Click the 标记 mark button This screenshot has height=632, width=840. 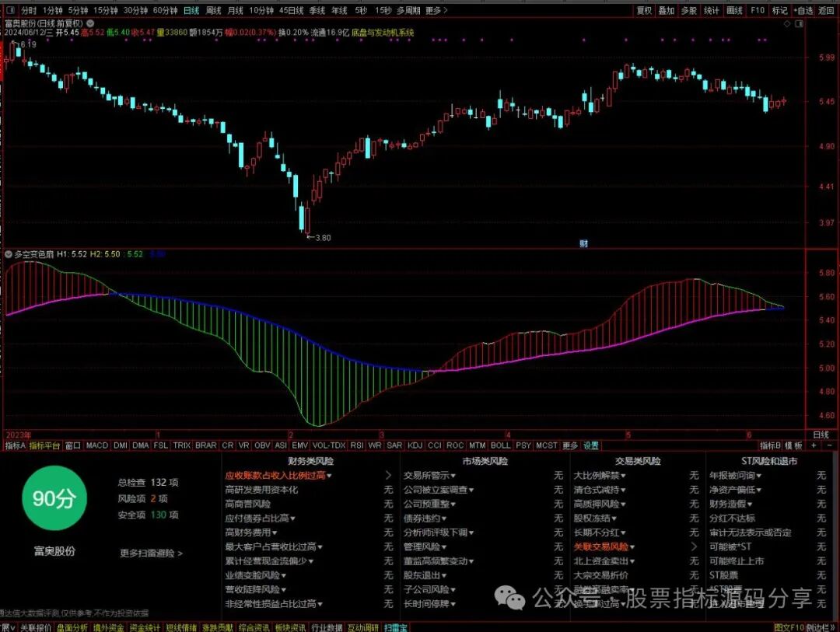tap(779, 10)
